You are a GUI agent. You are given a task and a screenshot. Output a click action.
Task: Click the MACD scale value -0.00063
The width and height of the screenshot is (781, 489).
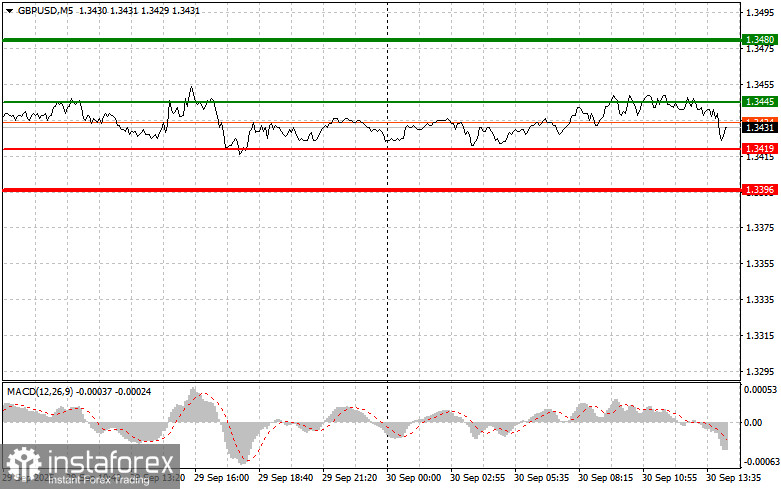[x=760, y=462]
